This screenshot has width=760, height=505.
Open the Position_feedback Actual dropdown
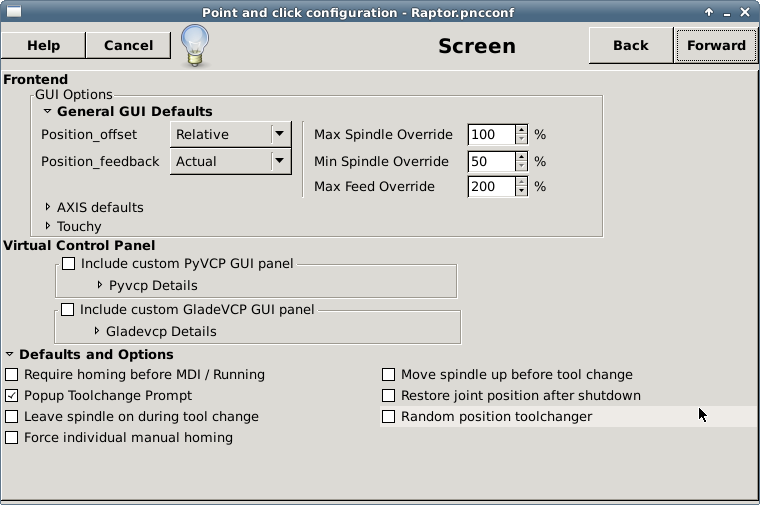coord(231,161)
